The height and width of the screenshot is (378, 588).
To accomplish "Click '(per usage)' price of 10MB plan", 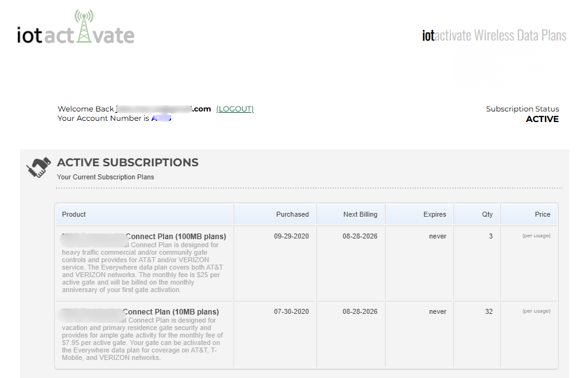I will coord(536,311).
